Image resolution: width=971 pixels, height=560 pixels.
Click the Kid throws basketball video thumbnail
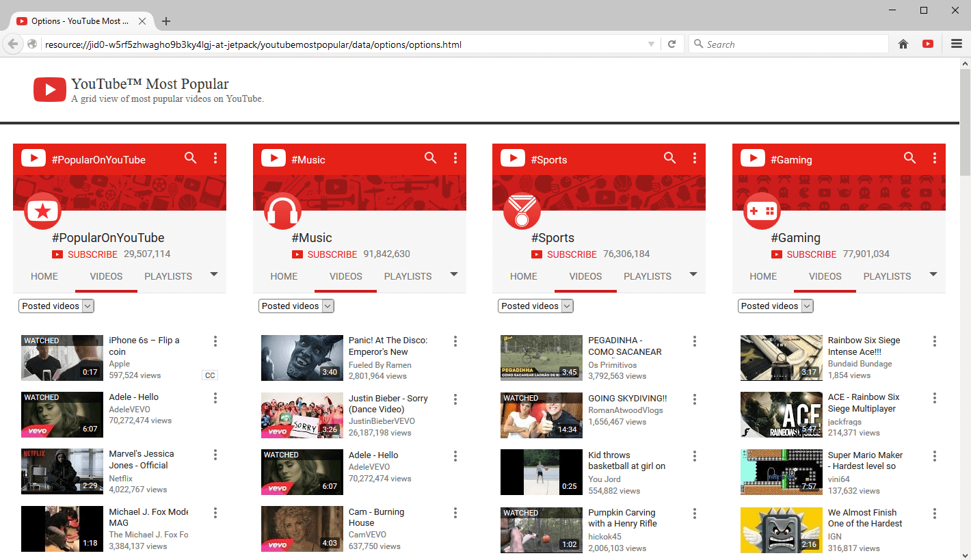(x=542, y=472)
